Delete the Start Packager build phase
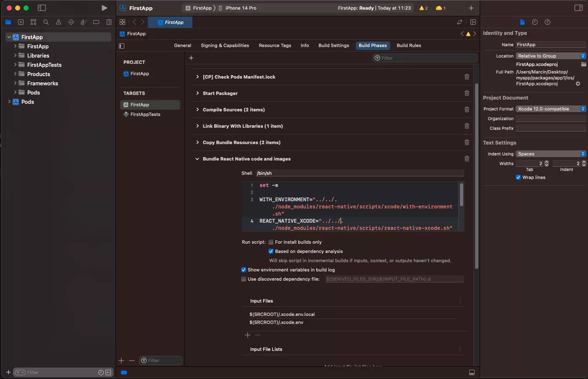This screenshot has height=379, width=588. (x=467, y=93)
